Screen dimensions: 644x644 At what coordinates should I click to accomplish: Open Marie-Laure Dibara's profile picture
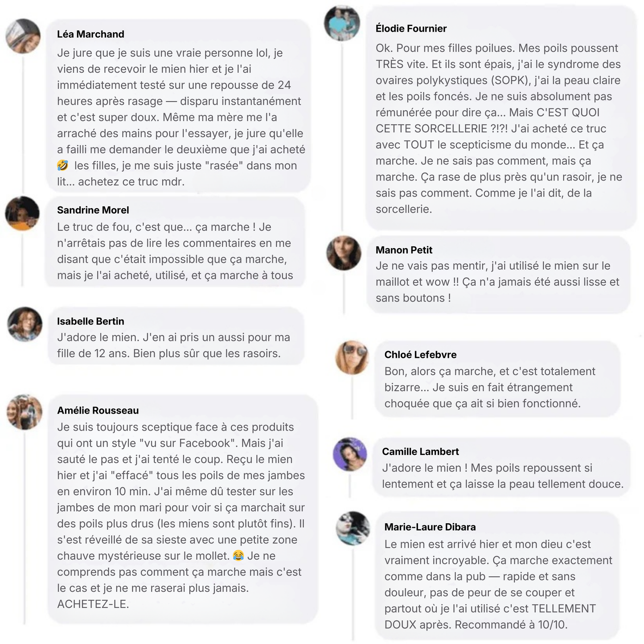click(x=353, y=529)
